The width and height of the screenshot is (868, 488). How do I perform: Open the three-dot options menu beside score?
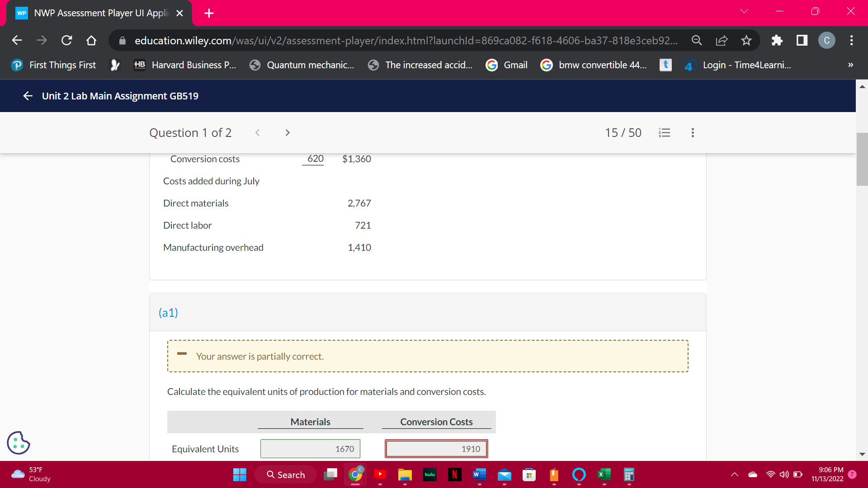click(692, 133)
